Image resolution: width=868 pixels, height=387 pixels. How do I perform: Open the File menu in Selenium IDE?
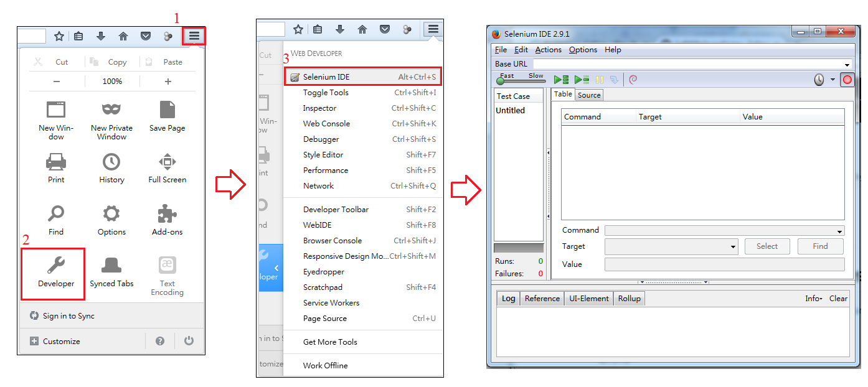[x=501, y=50]
